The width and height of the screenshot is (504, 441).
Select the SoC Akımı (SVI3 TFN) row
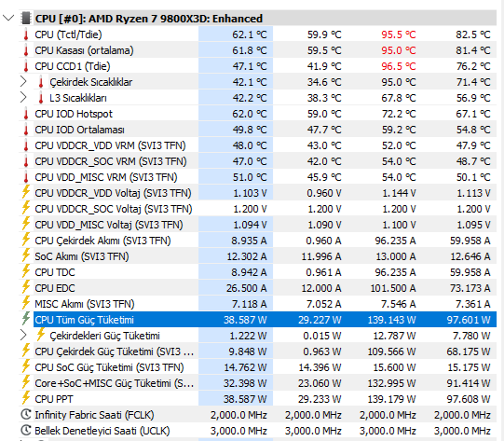(x=258, y=256)
